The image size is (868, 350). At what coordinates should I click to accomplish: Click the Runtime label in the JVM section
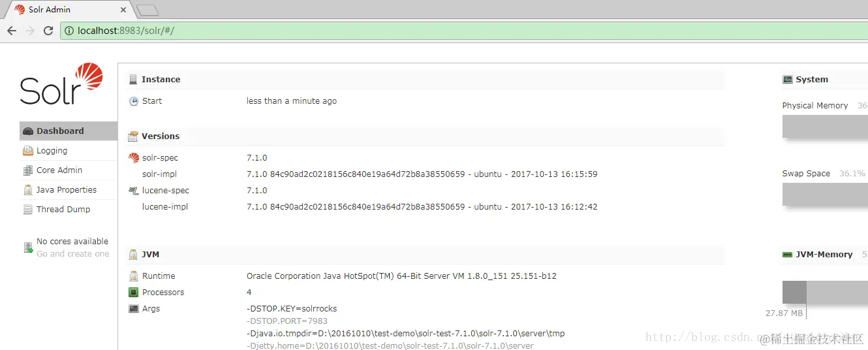159,276
